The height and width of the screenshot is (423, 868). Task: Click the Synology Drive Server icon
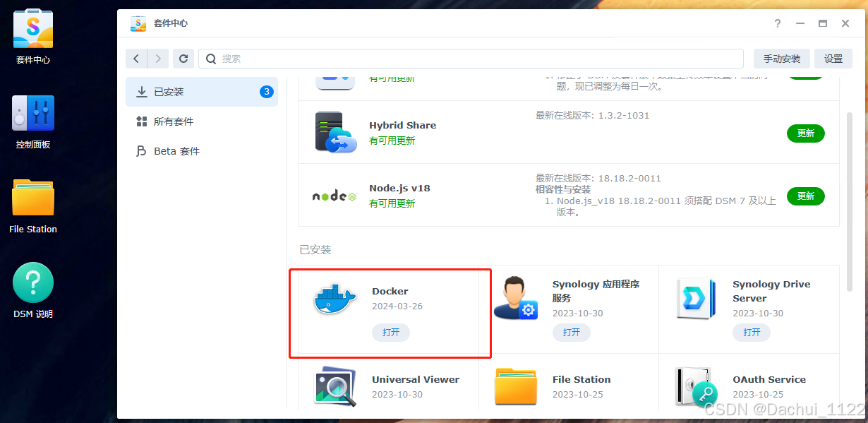[x=696, y=298]
